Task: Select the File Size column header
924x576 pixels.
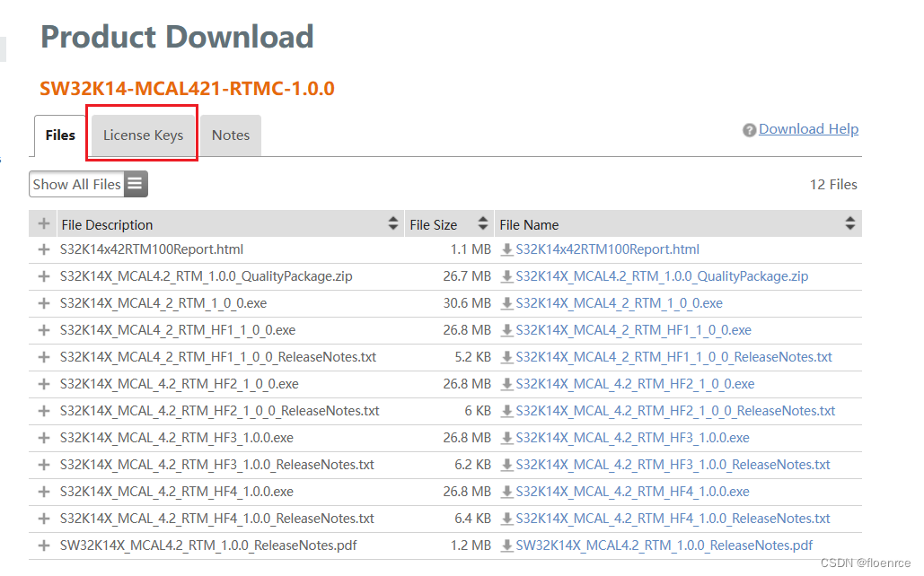Action: 450,223
